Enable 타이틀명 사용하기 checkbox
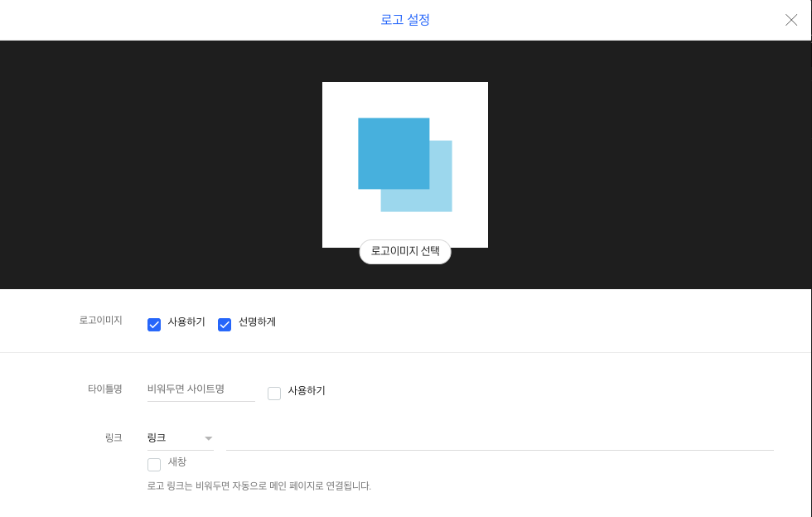The height and width of the screenshot is (517, 812). click(x=274, y=394)
